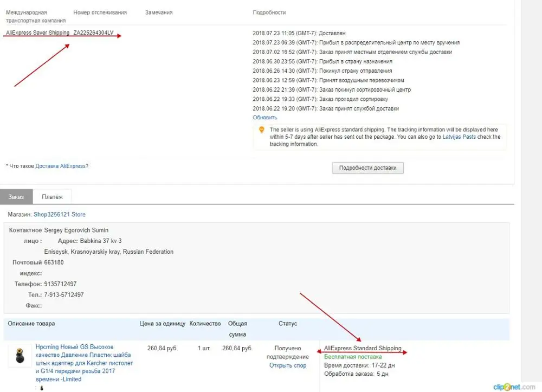Screen dimensions: 542x392
Task: Click 'Прибыл в распределительный центр' entry
Action: [x=356, y=42]
